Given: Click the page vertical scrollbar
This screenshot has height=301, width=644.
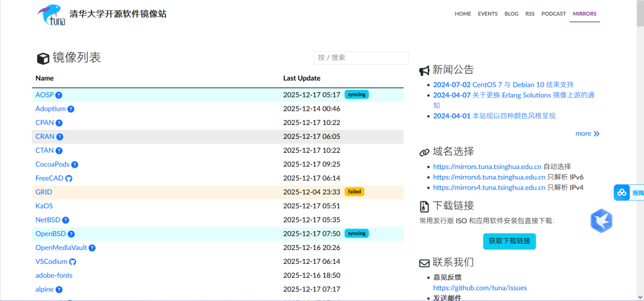Looking at the screenshot, I should [640, 151].
